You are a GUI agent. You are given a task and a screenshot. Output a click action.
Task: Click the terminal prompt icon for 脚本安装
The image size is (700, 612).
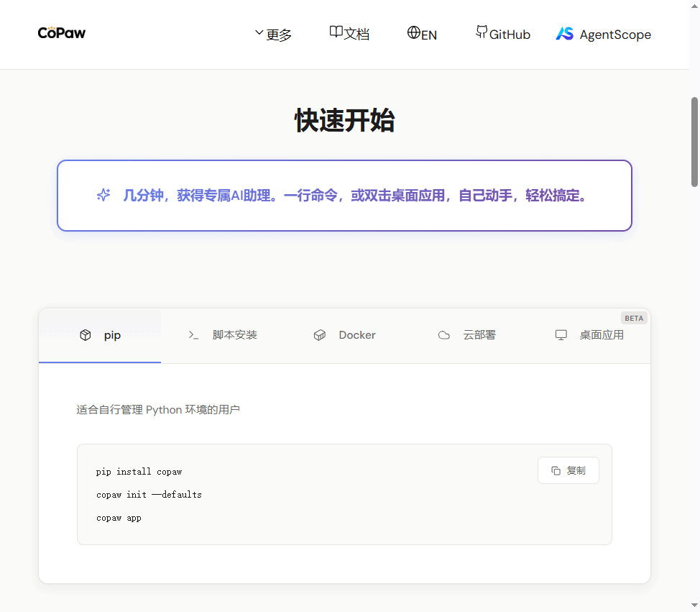coord(193,335)
